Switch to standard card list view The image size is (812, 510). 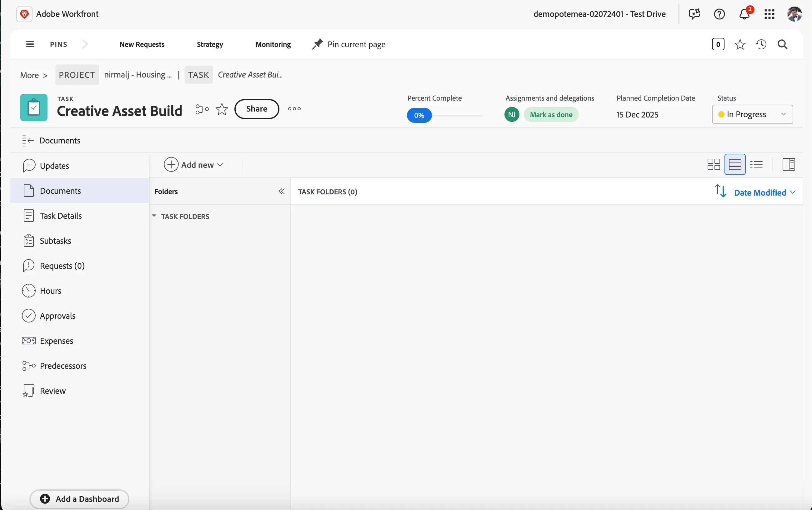pos(735,164)
